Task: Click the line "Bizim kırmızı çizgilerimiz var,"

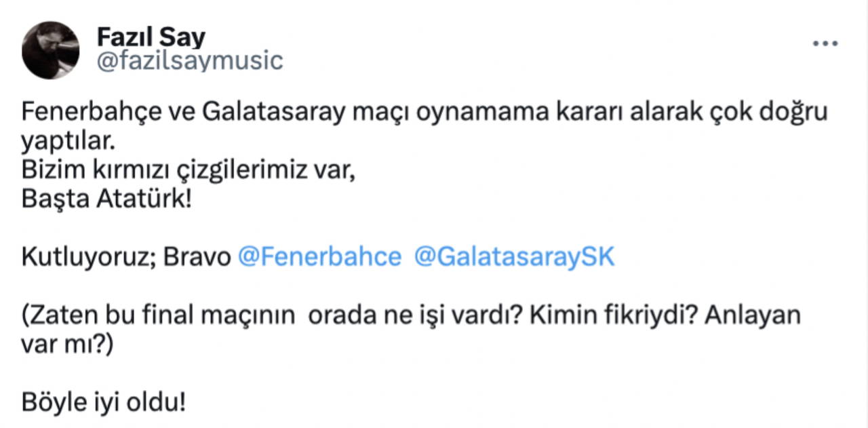Action: [x=189, y=172]
